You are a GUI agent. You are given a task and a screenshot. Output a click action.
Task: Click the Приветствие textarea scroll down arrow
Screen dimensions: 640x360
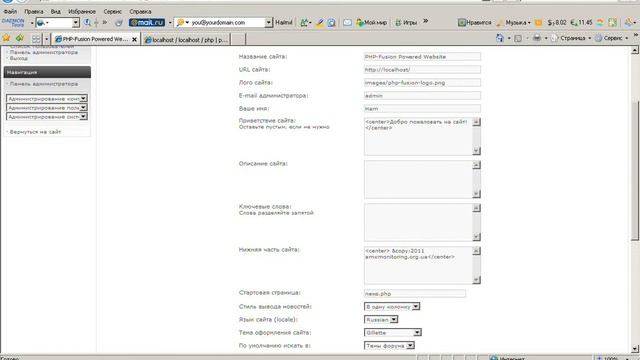476,151
